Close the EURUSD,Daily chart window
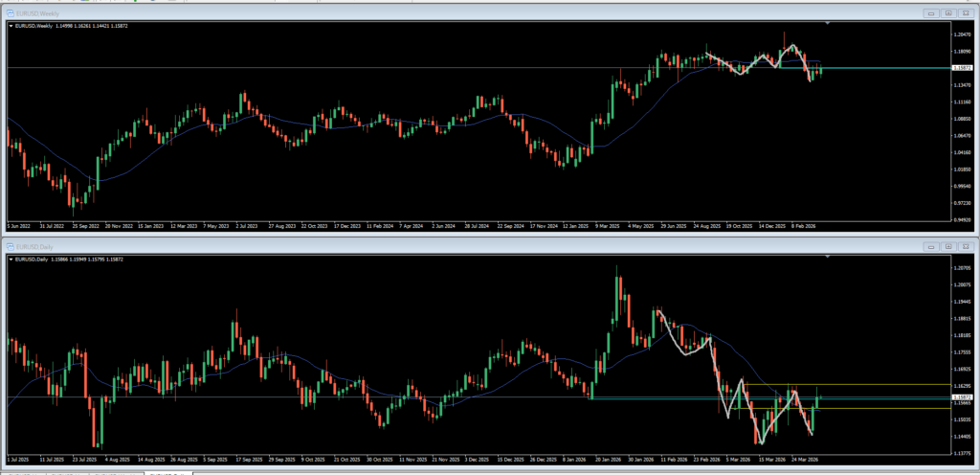 [965, 245]
